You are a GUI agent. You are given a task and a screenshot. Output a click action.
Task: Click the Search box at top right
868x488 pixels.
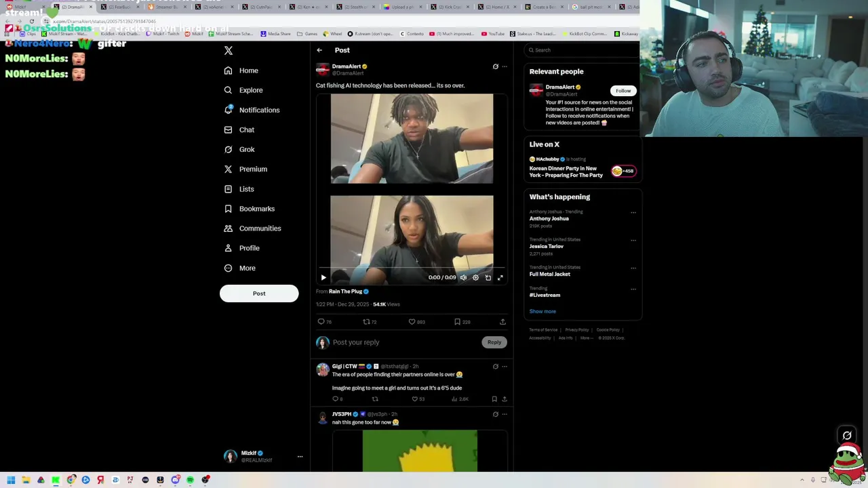[582, 50]
